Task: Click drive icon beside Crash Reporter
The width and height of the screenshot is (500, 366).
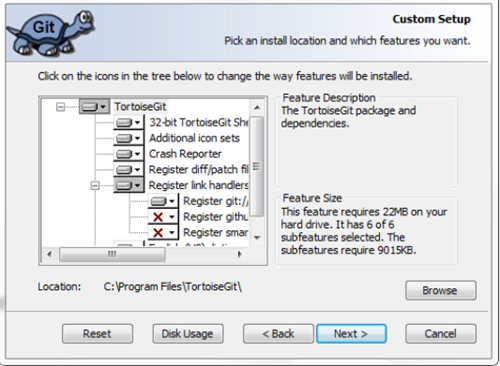Action: [129, 154]
